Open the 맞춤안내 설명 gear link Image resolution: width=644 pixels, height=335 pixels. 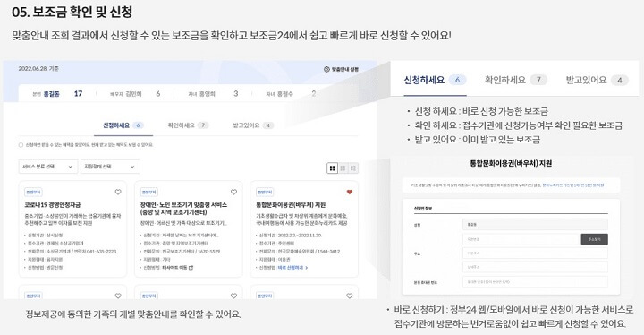(x=341, y=69)
